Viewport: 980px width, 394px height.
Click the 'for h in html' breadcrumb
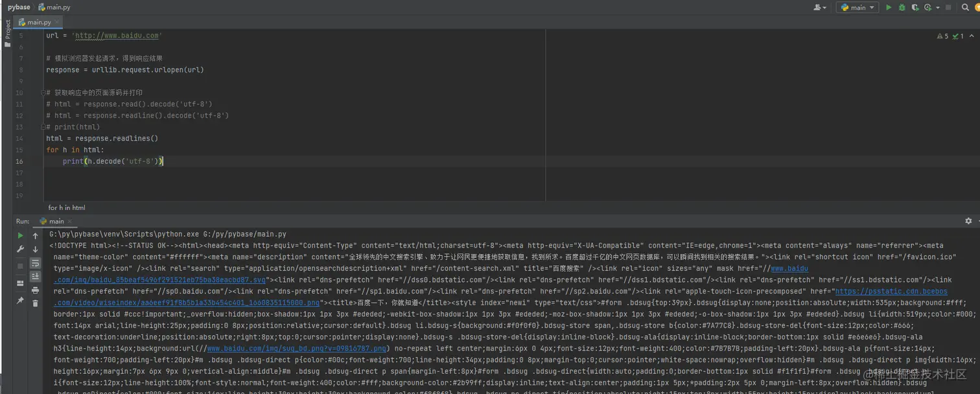(x=67, y=207)
